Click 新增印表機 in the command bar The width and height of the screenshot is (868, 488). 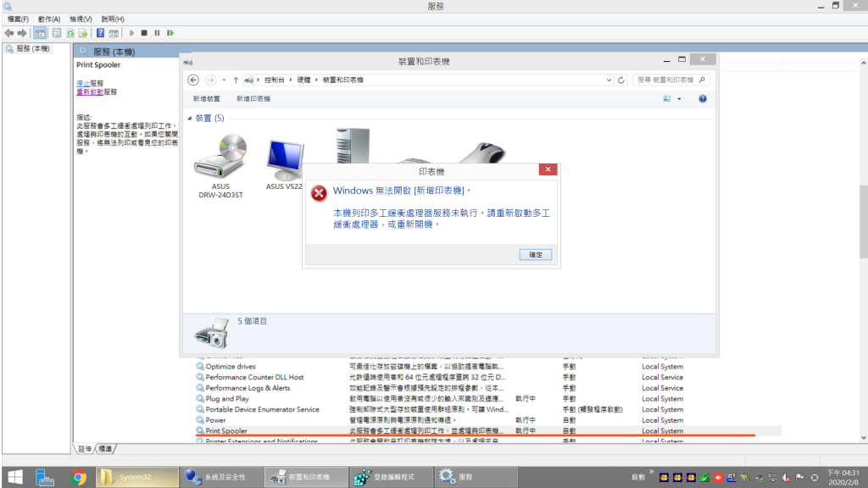[253, 99]
